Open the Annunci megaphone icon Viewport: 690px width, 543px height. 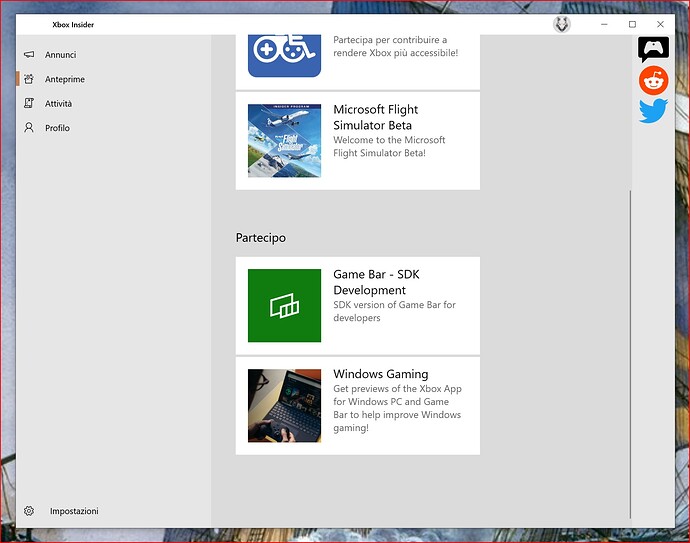[x=29, y=55]
